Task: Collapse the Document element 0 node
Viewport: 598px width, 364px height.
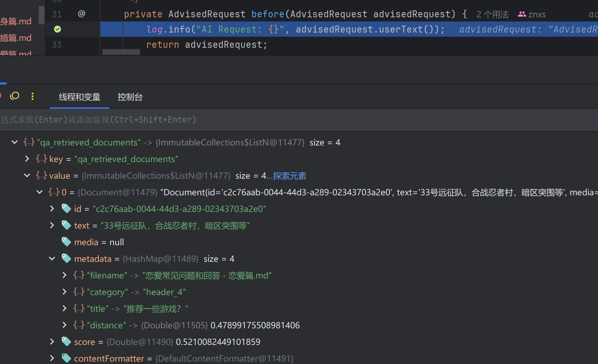Action: [x=39, y=192]
